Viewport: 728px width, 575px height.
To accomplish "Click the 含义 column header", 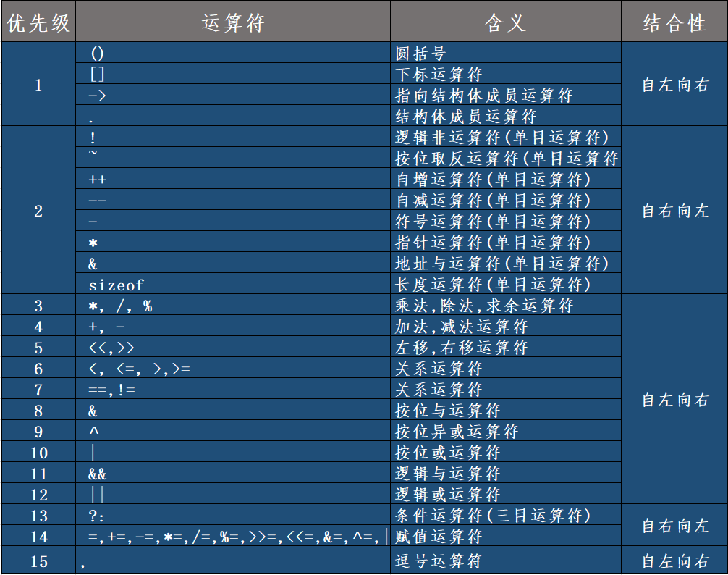I will click(x=506, y=22).
